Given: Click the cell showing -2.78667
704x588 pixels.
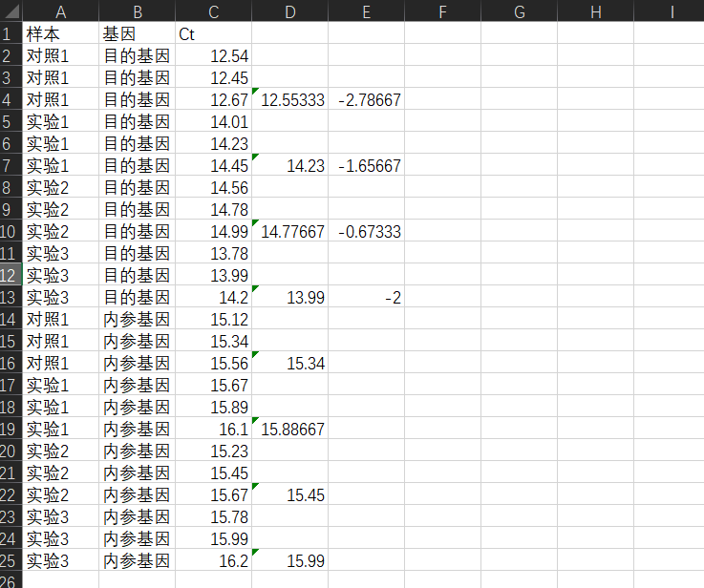Looking at the screenshot, I should click(366, 100).
